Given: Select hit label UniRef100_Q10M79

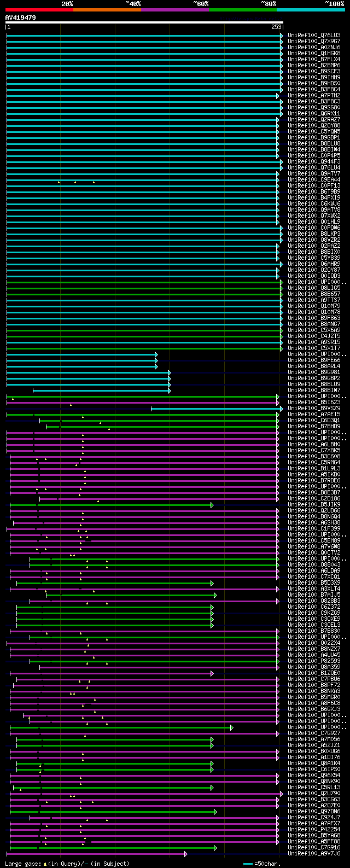Looking at the screenshot, I should (x=314, y=306).
